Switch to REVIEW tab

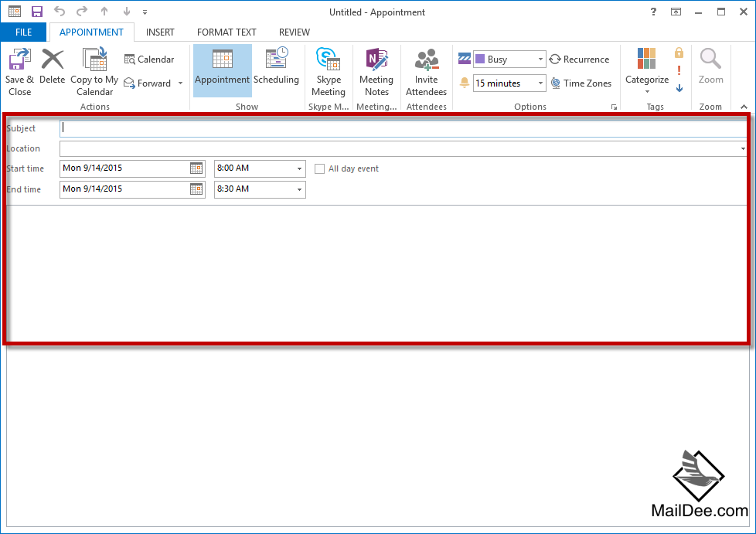point(294,32)
